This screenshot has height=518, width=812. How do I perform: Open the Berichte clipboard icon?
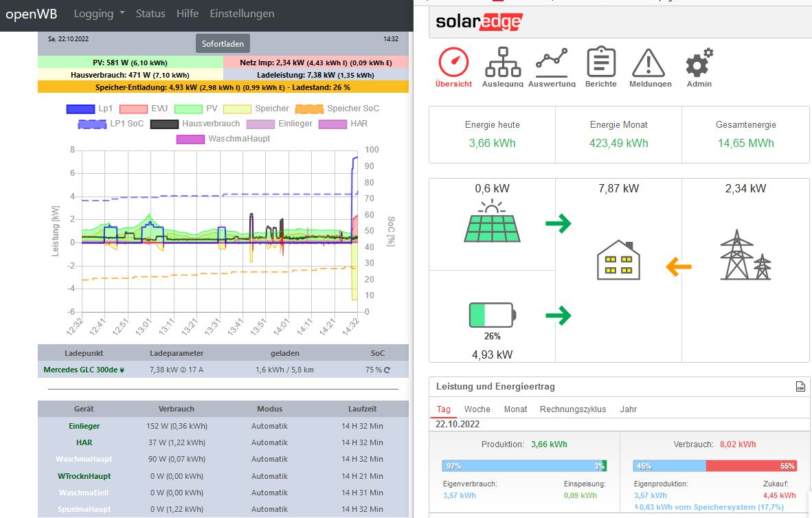(600, 63)
